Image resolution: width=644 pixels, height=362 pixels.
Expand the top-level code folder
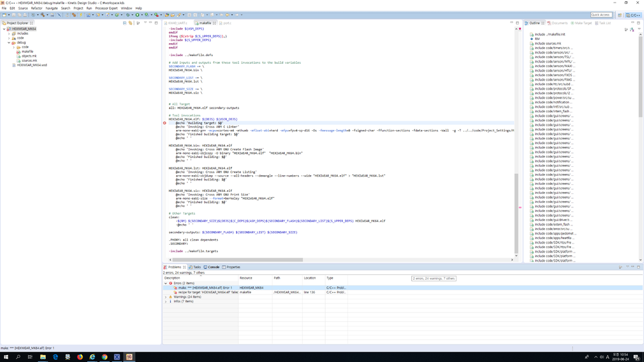click(x=9, y=38)
